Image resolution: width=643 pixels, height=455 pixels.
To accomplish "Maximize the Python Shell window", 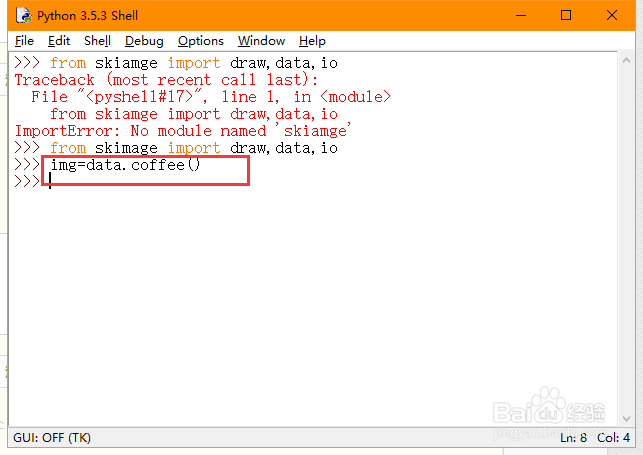I will [x=566, y=16].
